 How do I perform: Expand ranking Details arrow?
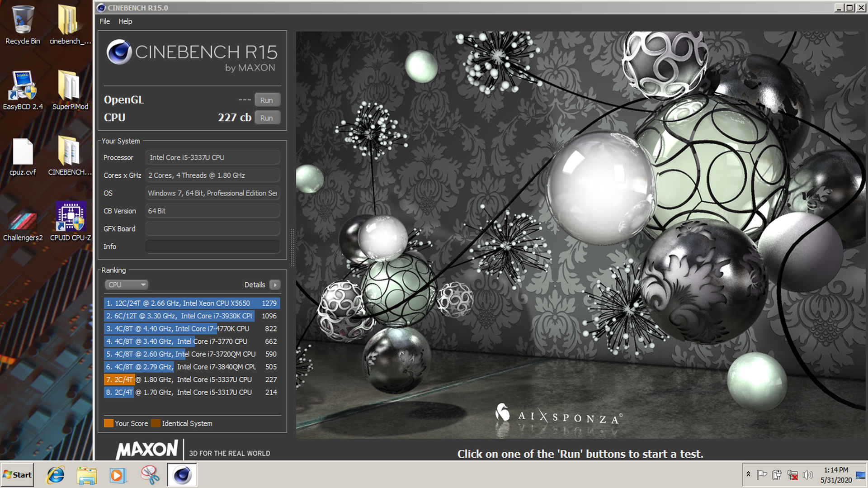point(275,284)
